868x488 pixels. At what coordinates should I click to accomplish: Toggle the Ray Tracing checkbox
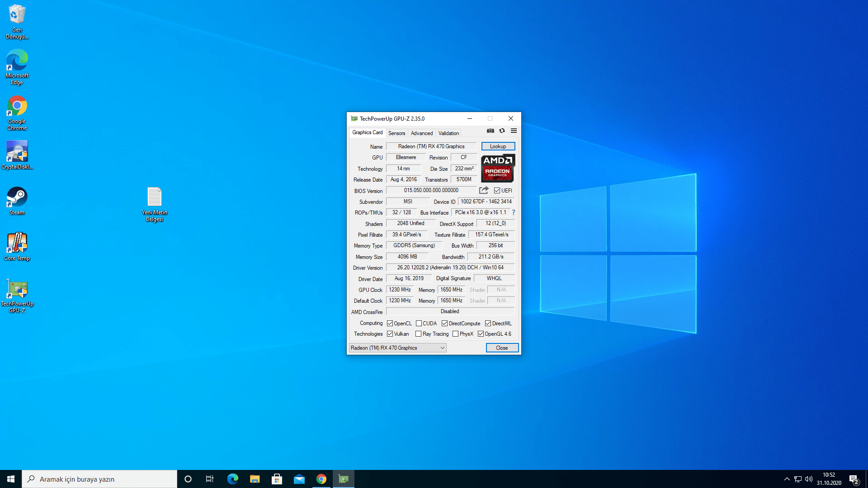click(418, 334)
